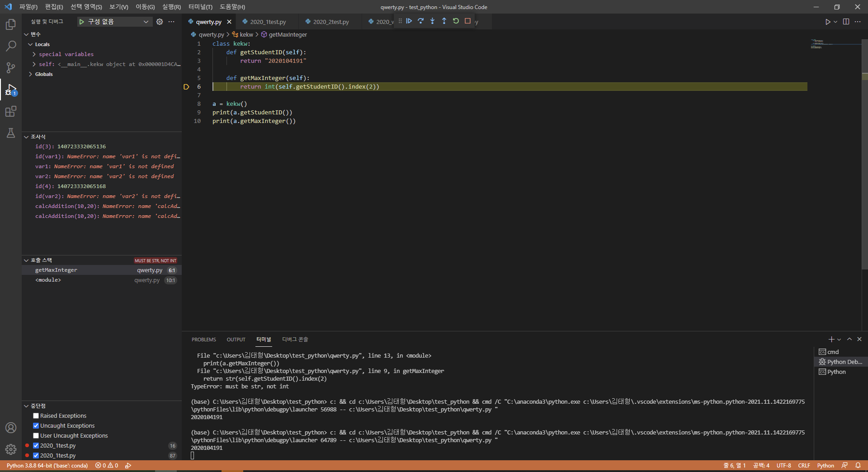Open debug panel more actions menu
Screen dimensions: 868x472
pyautogui.click(x=171, y=22)
